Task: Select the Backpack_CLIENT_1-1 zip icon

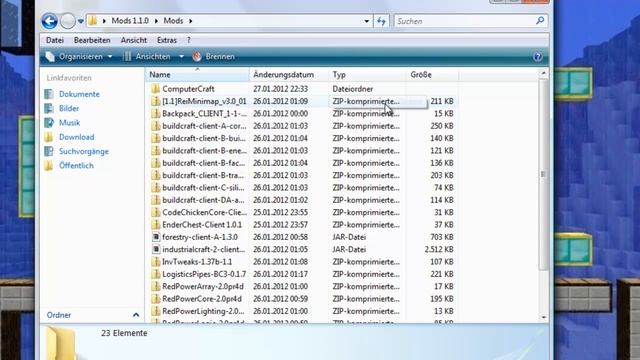Action: coord(155,113)
